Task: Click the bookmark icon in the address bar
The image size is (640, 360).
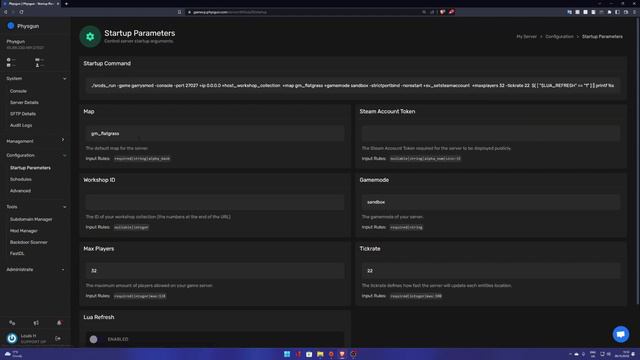Action: point(179,12)
